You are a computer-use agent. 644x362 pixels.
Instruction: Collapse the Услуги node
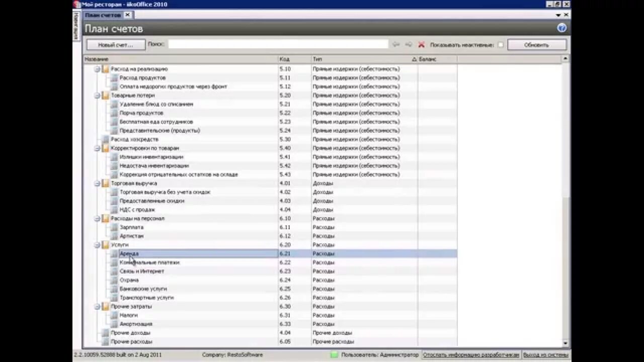(98, 245)
